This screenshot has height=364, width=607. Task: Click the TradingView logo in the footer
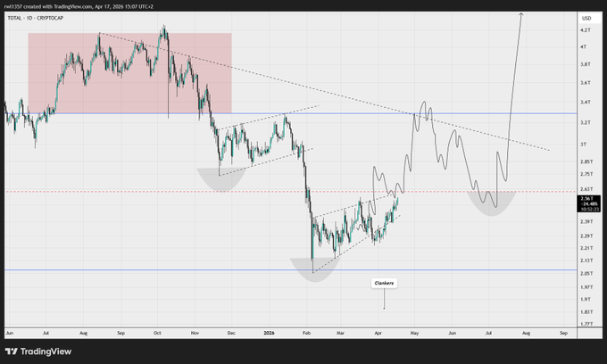click(38, 352)
